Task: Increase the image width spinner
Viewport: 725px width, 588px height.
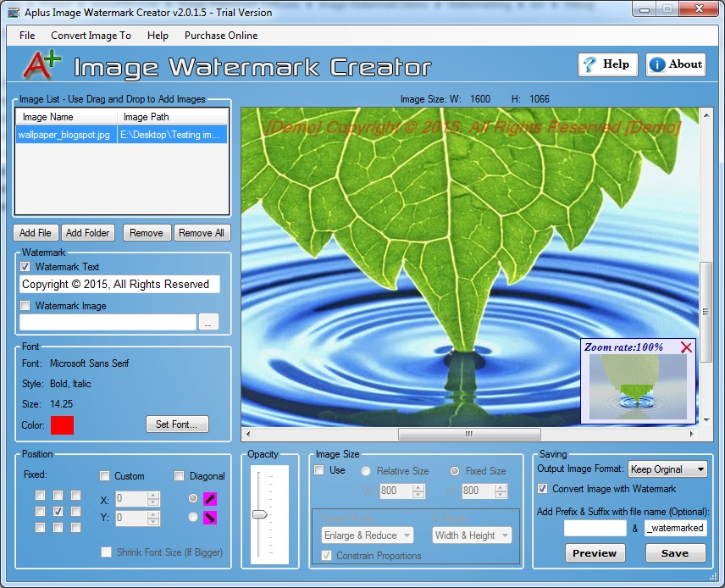Action: tap(418, 487)
